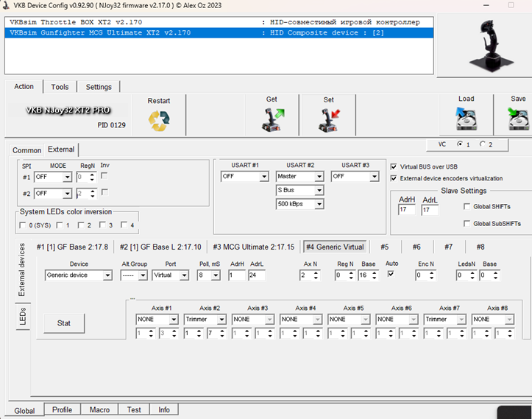532x419 pixels.
Task: Toggle External device encoders virtualization
Action: (x=394, y=178)
